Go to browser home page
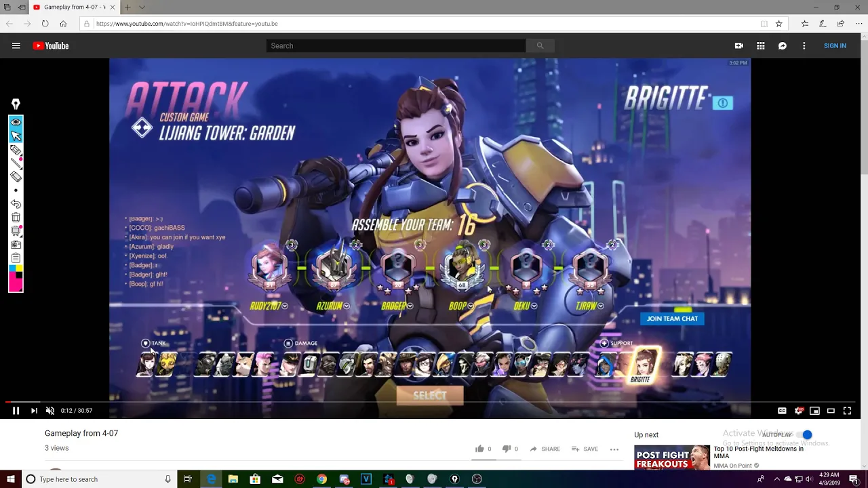Screen dimensions: 868x488 pos(63,24)
